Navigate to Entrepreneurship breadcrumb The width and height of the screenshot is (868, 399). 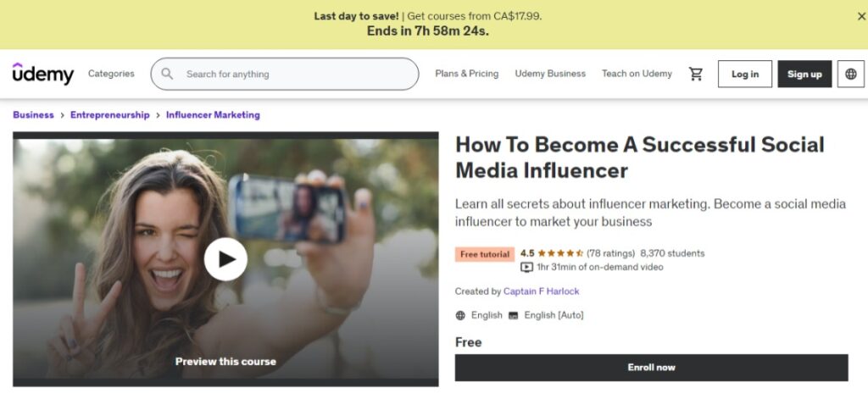(x=109, y=115)
